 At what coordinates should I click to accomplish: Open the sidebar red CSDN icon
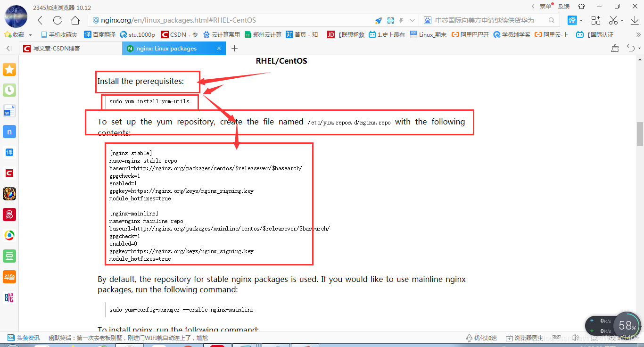click(9, 173)
